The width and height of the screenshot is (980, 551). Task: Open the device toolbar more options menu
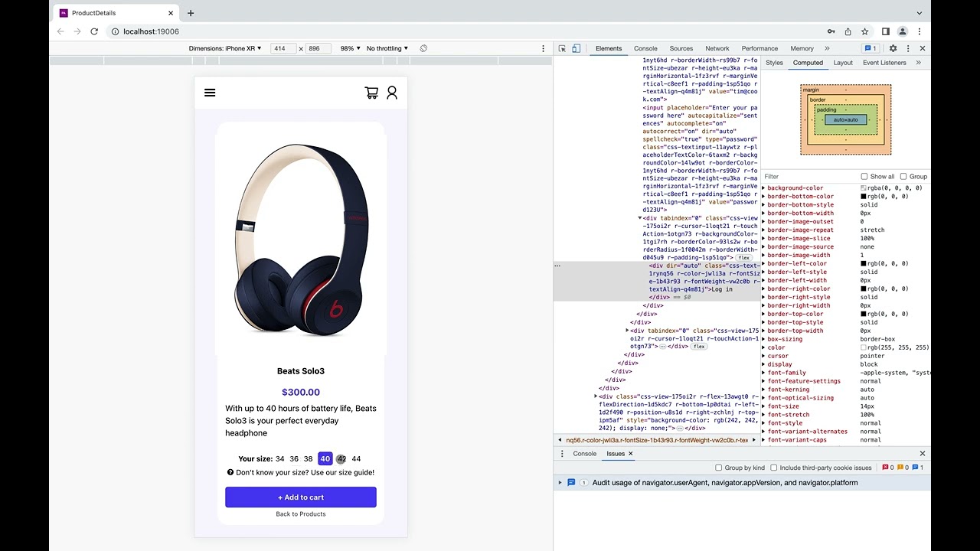tap(543, 48)
